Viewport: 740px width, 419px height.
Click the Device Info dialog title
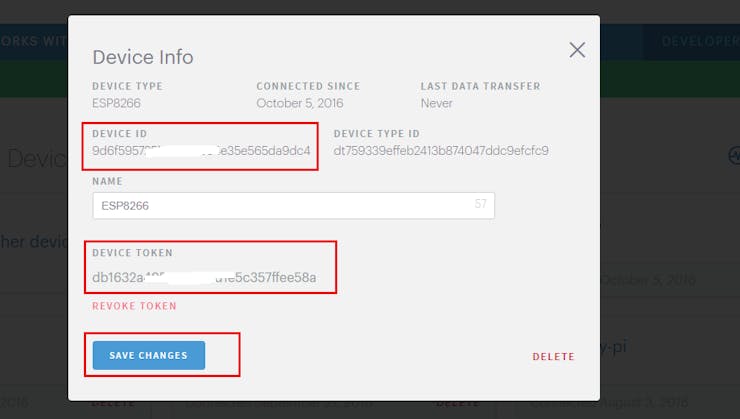click(x=143, y=57)
